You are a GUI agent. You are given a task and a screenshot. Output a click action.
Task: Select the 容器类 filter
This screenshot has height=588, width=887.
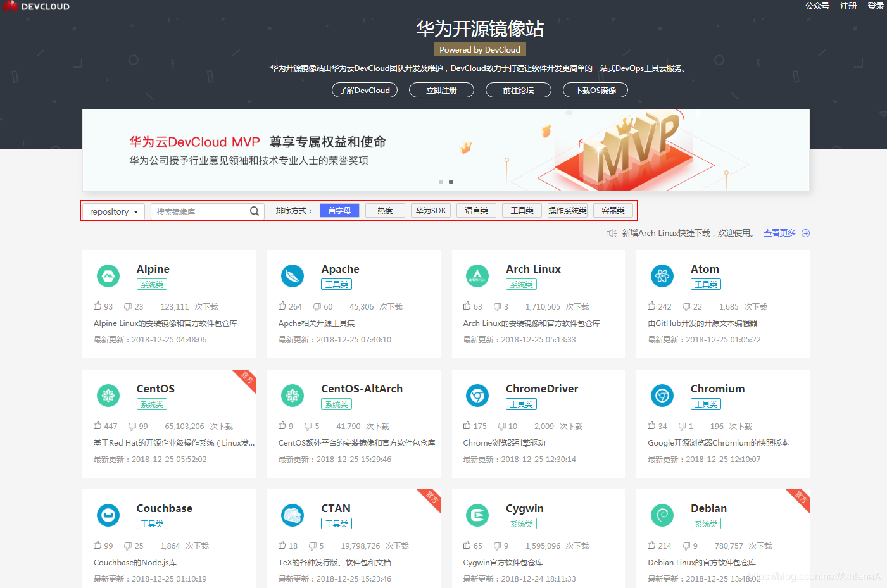pos(613,210)
